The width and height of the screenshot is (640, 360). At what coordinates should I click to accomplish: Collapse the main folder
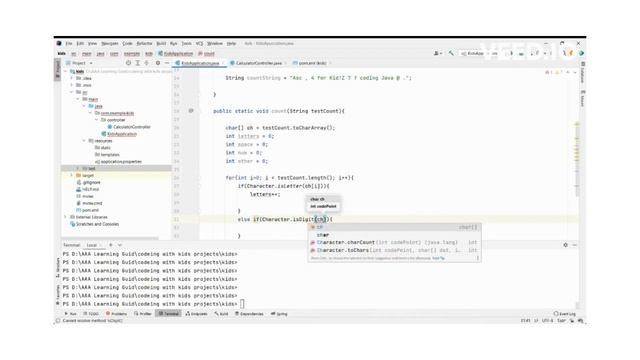tap(78, 99)
